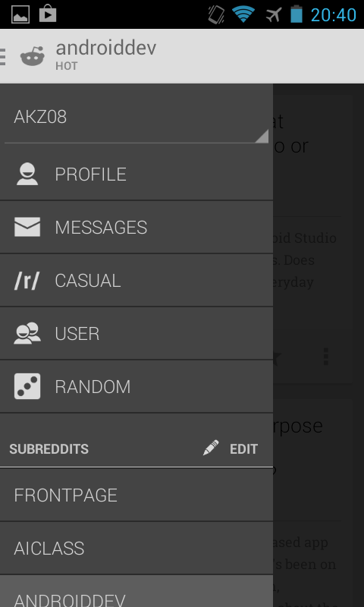Tap EDIT next to Subreddits

pyautogui.click(x=243, y=449)
